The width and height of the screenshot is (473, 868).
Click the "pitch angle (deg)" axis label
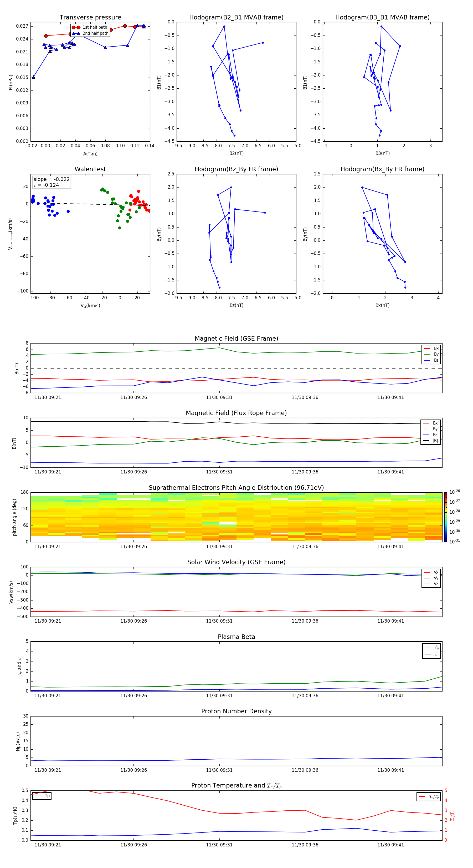(14, 517)
